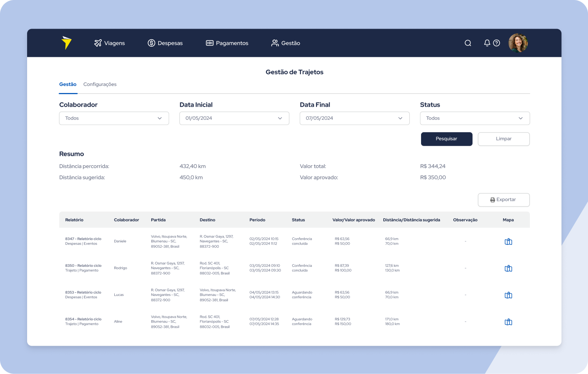Click the Período column header

[x=257, y=220]
